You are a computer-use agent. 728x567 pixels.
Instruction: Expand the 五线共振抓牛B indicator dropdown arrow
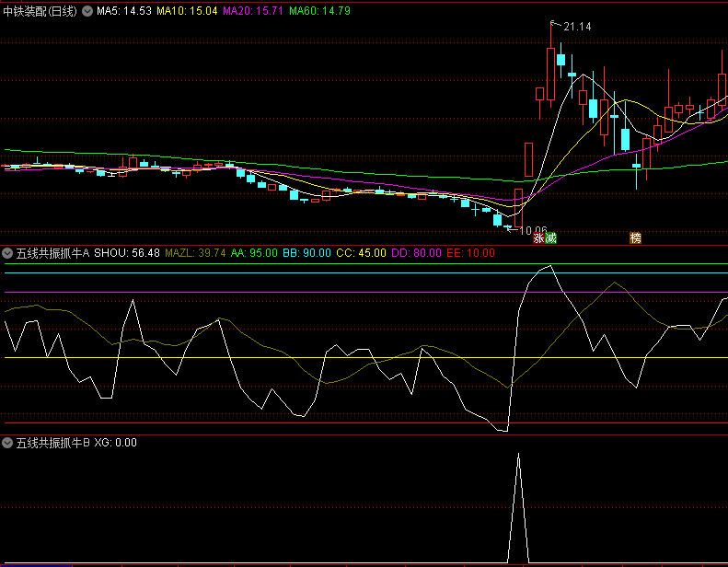[x=7, y=443]
